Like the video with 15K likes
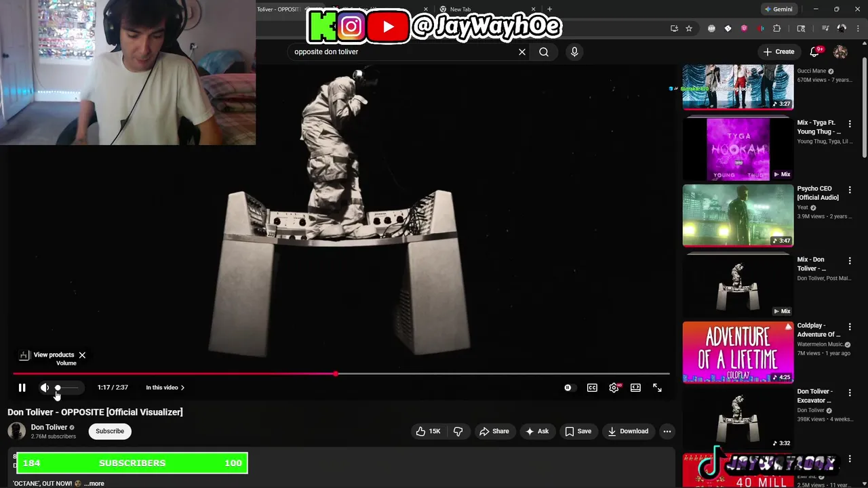 coord(428,431)
